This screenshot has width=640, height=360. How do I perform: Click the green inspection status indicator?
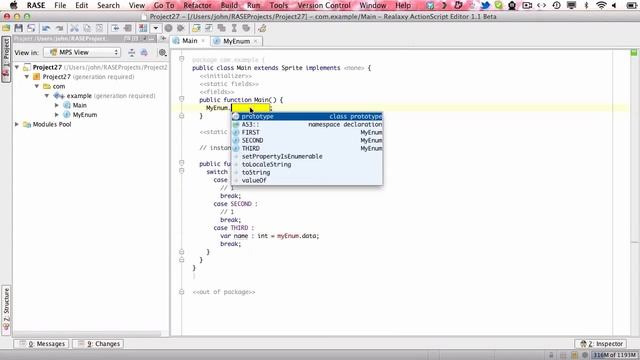(x=634, y=53)
